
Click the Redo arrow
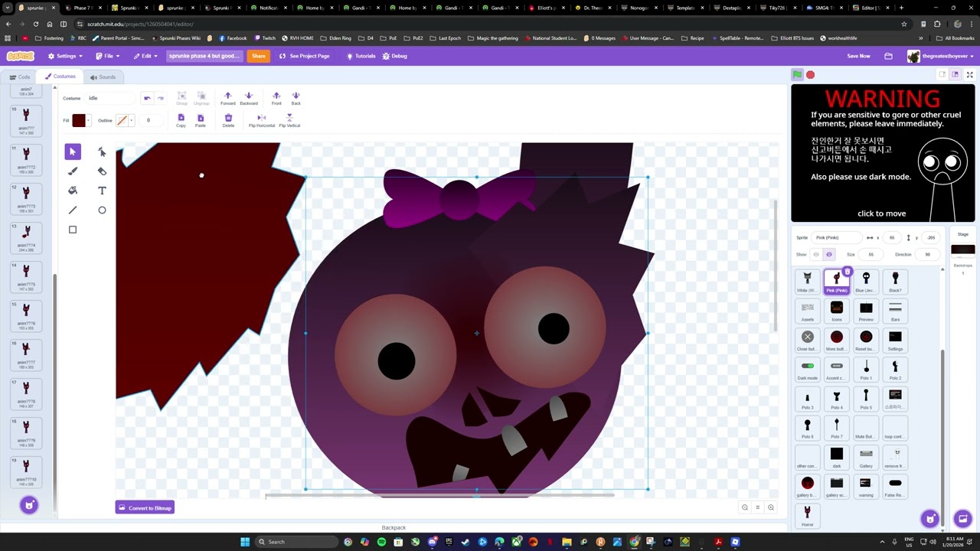160,98
